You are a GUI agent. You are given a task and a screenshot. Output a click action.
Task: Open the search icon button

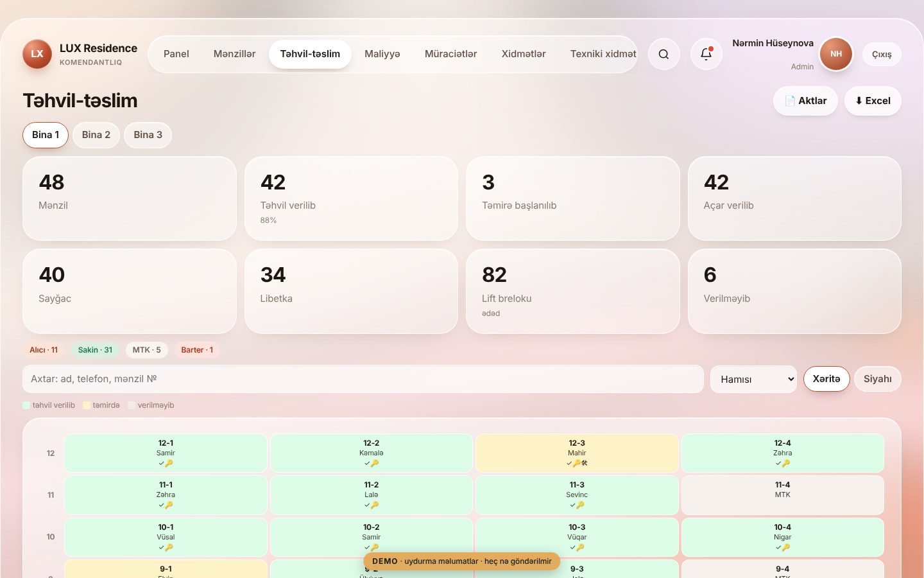tap(663, 54)
